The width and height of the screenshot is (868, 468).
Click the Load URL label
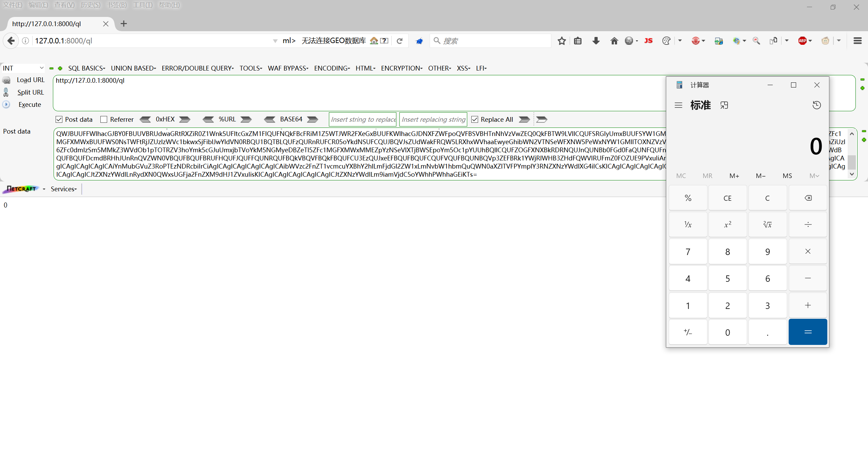pyautogui.click(x=31, y=80)
